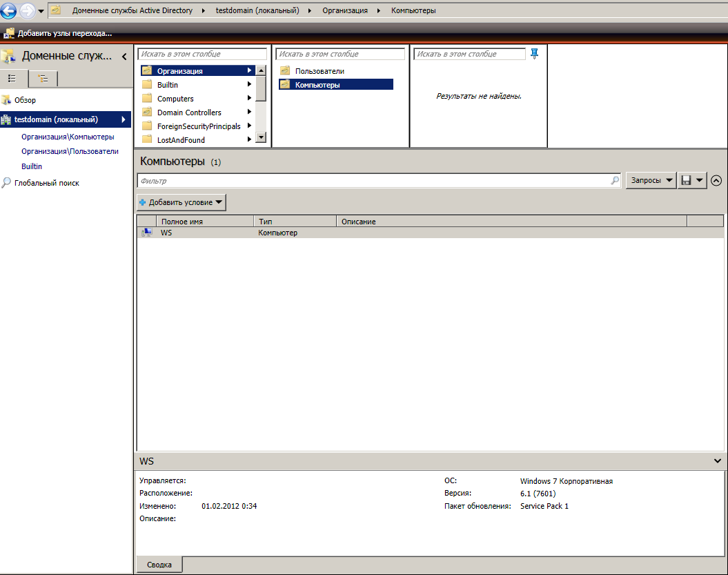The image size is (728, 575).
Task: Click the Фильтр input field
Action: pyautogui.click(x=373, y=181)
